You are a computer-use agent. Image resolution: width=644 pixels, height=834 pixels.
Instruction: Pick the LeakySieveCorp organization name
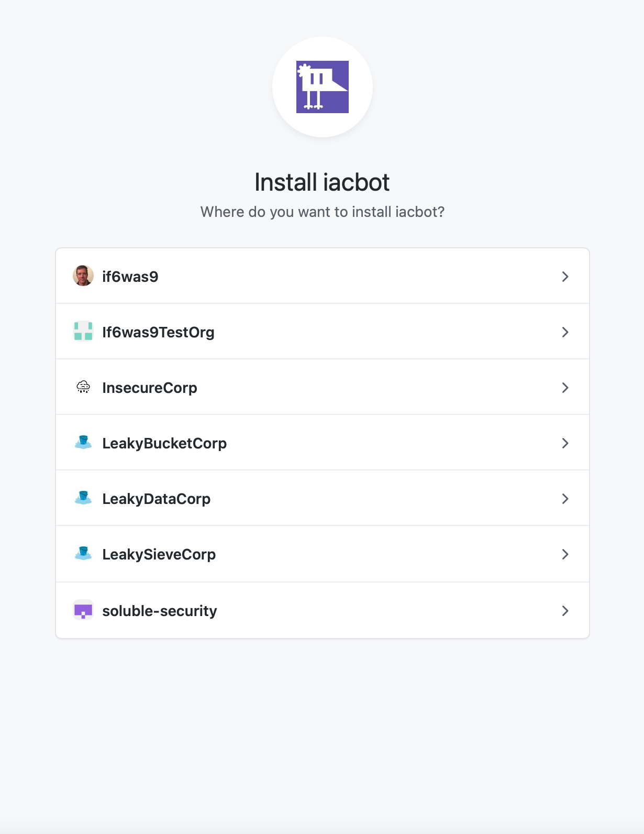point(159,554)
